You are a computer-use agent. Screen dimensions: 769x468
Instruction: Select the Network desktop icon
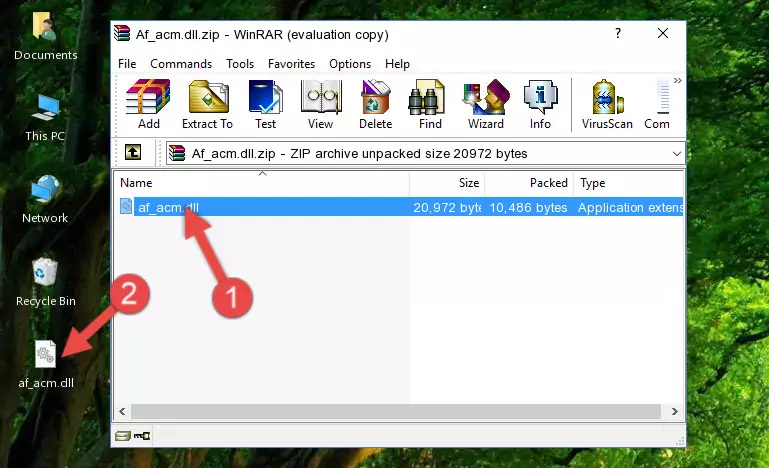click(x=45, y=200)
